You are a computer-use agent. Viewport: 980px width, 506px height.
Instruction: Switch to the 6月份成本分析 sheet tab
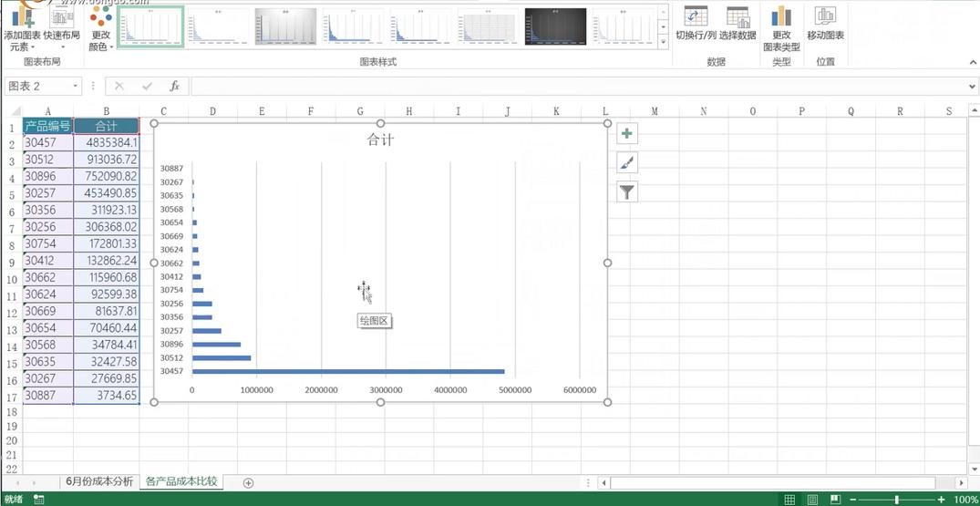(x=98, y=481)
